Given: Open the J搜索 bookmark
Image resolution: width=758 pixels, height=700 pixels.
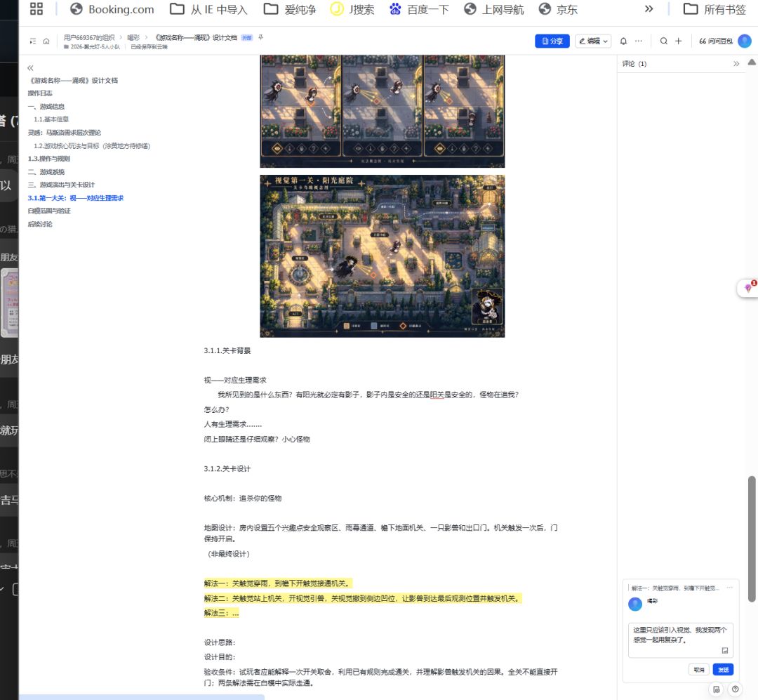Looking at the screenshot, I should coord(352,9).
